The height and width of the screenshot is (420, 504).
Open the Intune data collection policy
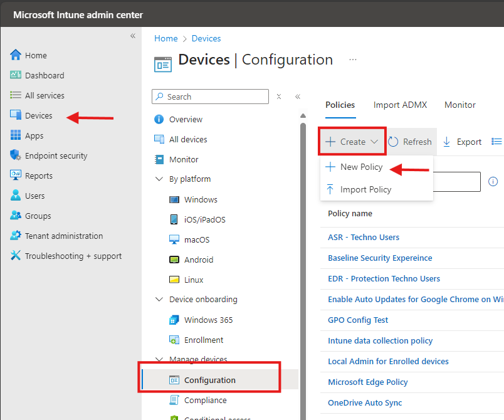381,340
